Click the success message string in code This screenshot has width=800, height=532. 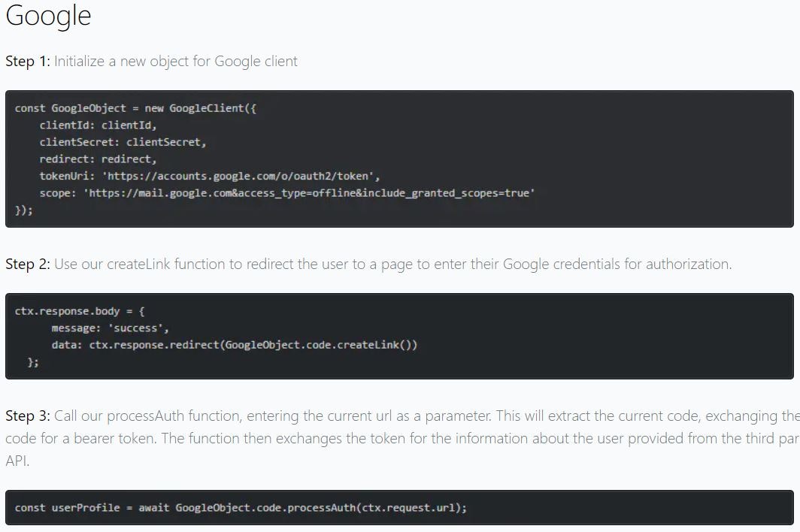pyautogui.click(x=133, y=328)
